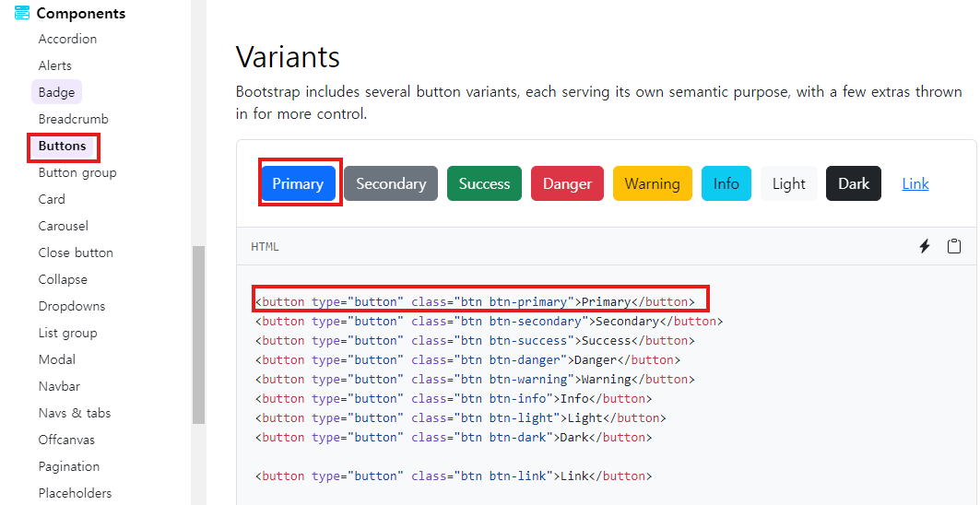Click the Bootstrap variants description paragraph

[598, 103]
